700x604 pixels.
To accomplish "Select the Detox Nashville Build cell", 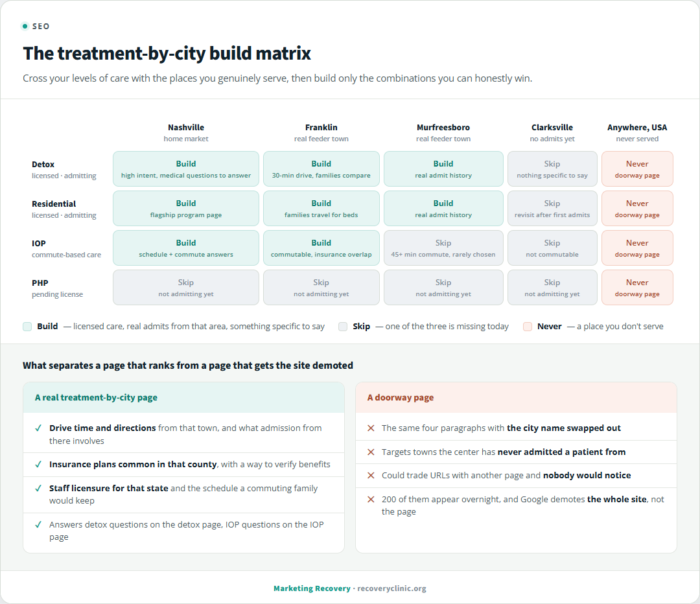I will point(186,168).
